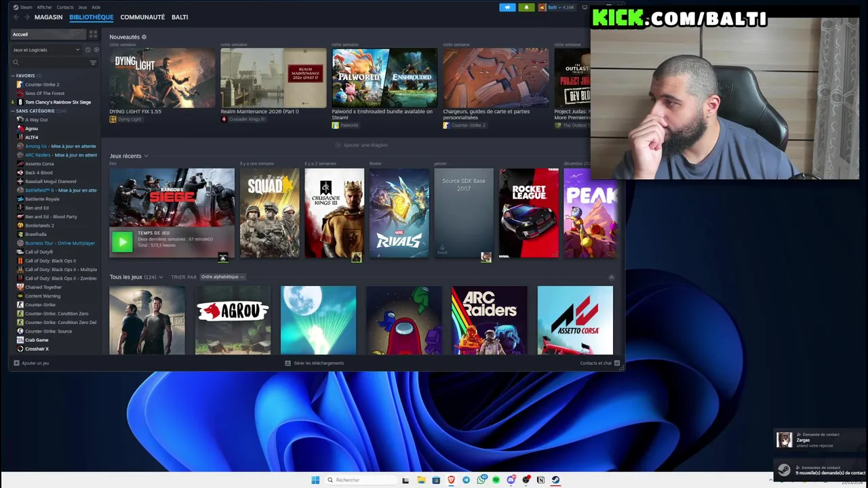Select Crab Game in sidebar

click(37, 340)
